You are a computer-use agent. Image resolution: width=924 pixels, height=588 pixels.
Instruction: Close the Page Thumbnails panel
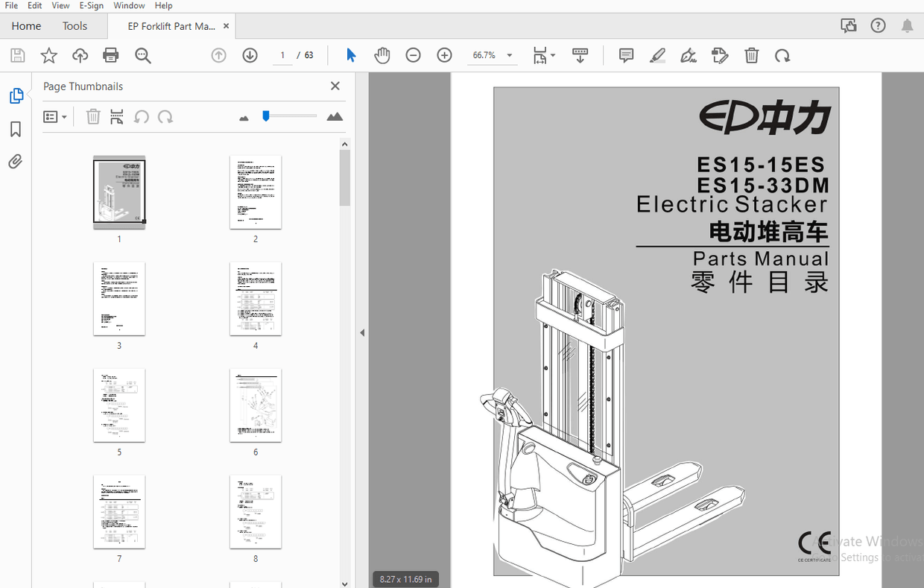click(335, 86)
